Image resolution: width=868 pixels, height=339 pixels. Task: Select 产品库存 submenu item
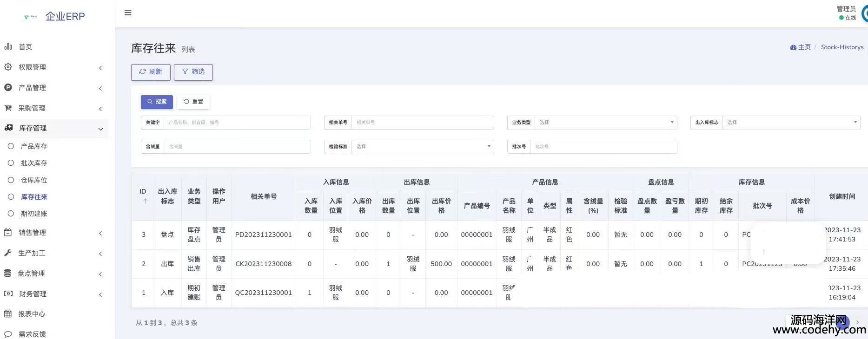point(34,146)
